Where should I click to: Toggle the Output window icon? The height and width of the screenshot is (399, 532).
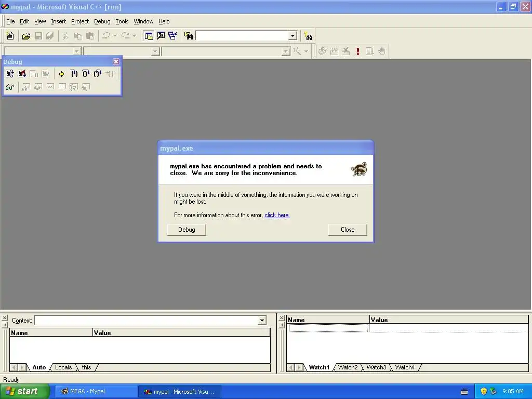coord(161,36)
